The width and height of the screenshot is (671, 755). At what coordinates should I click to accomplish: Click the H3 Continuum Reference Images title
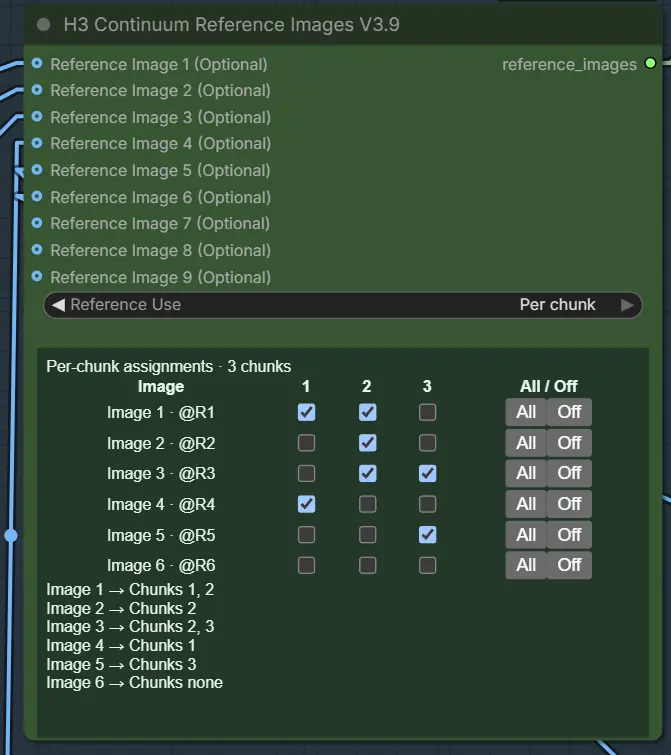[232, 25]
